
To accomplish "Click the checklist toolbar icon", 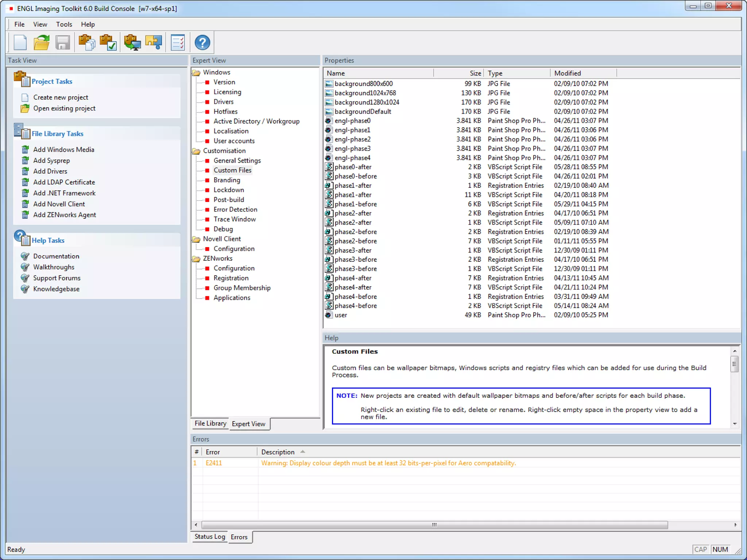I will point(178,43).
